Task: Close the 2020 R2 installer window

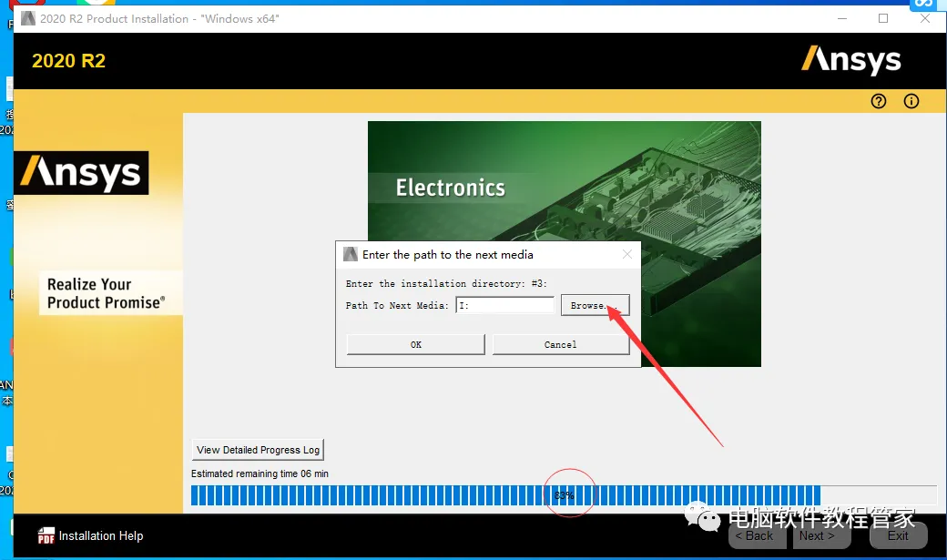Action: [x=924, y=19]
